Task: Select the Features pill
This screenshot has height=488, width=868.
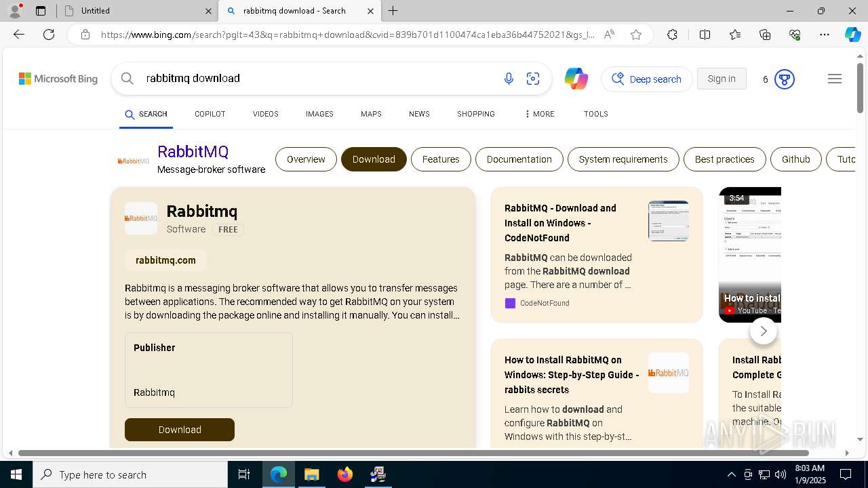Action: (x=441, y=159)
